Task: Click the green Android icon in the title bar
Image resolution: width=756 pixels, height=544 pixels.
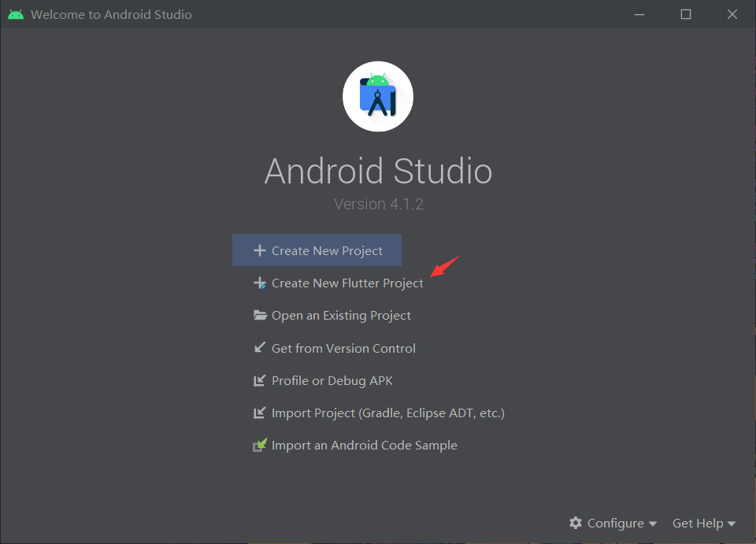Action: (x=16, y=14)
